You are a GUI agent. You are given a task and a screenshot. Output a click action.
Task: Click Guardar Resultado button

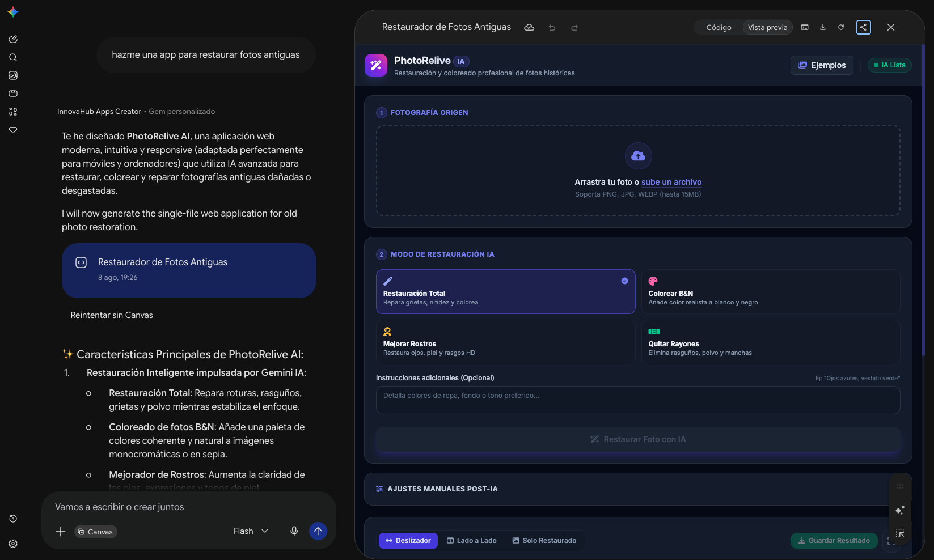click(834, 541)
